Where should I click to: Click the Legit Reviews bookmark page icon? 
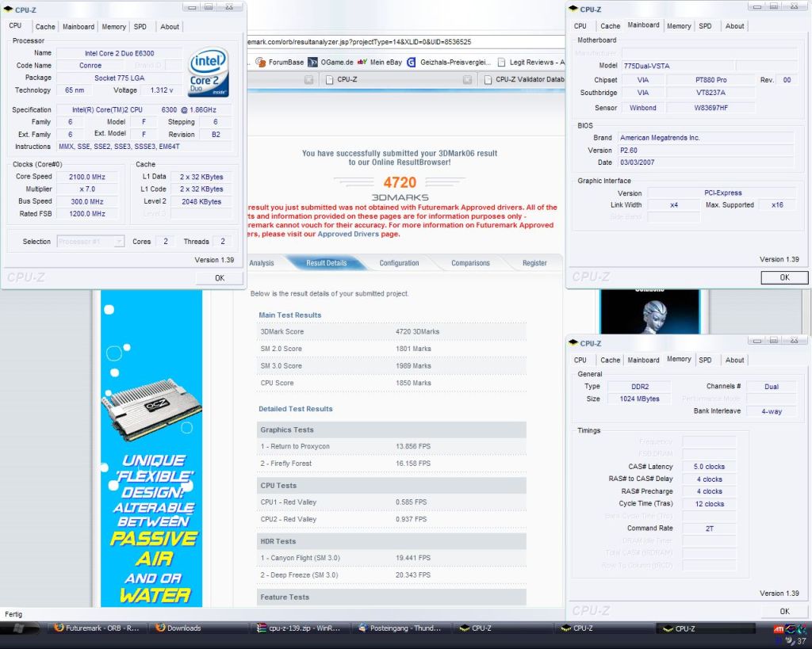click(501, 62)
